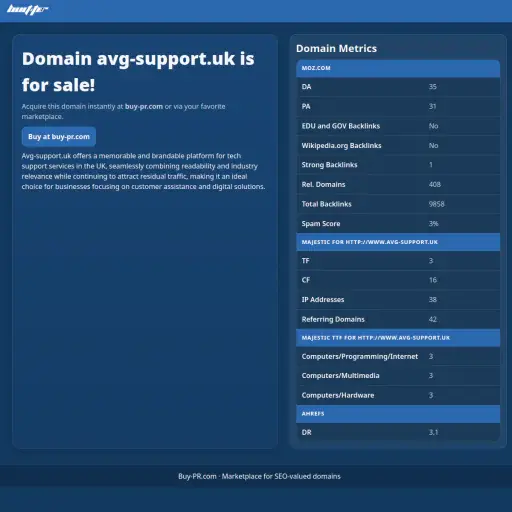Click the 'Total Backlinks' label
Viewport: 512px width, 512px height.
(x=326, y=204)
